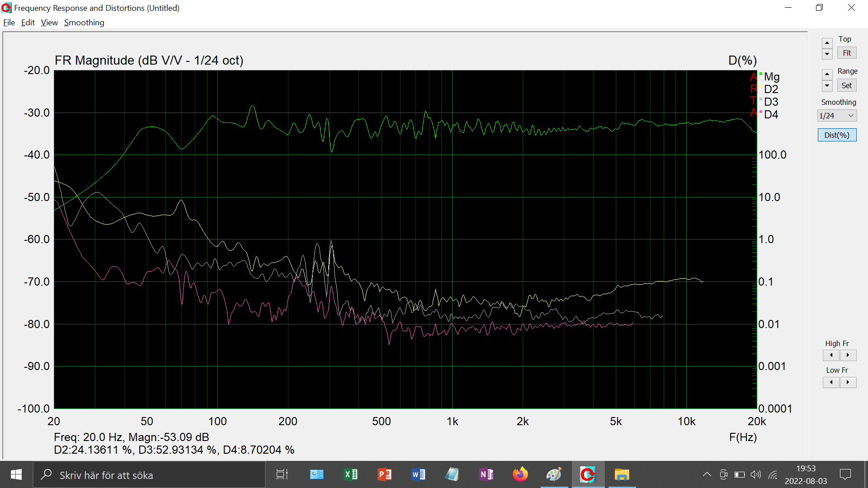
Task: Click Low Fr right arrow
Action: [848, 382]
